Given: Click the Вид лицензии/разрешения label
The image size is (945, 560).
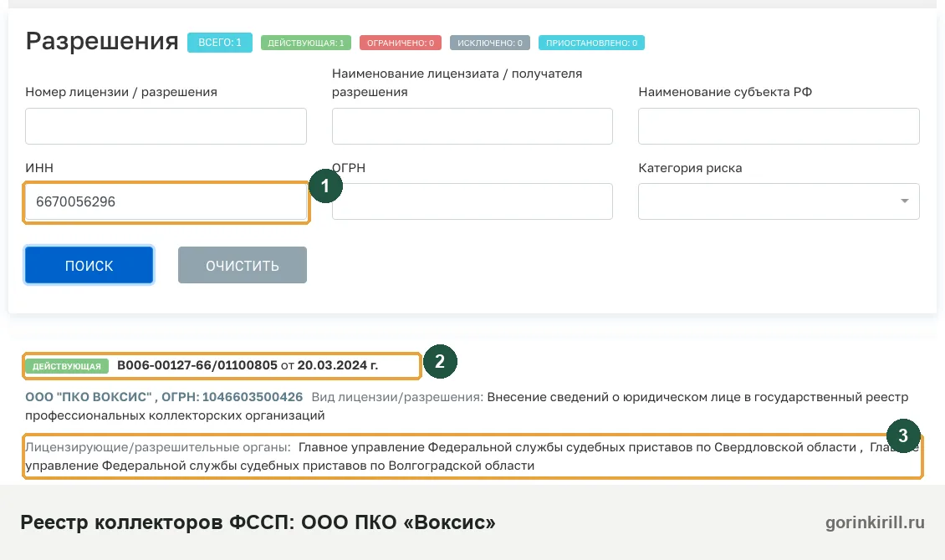Looking at the screenshot, I should [x=397, y=397].
